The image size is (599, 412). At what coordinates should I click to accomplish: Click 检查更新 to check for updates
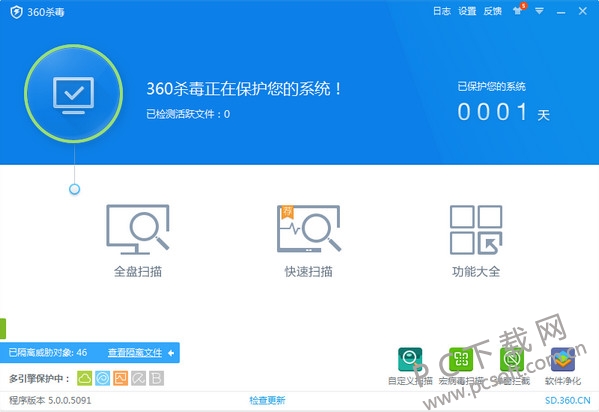[267, 400]
